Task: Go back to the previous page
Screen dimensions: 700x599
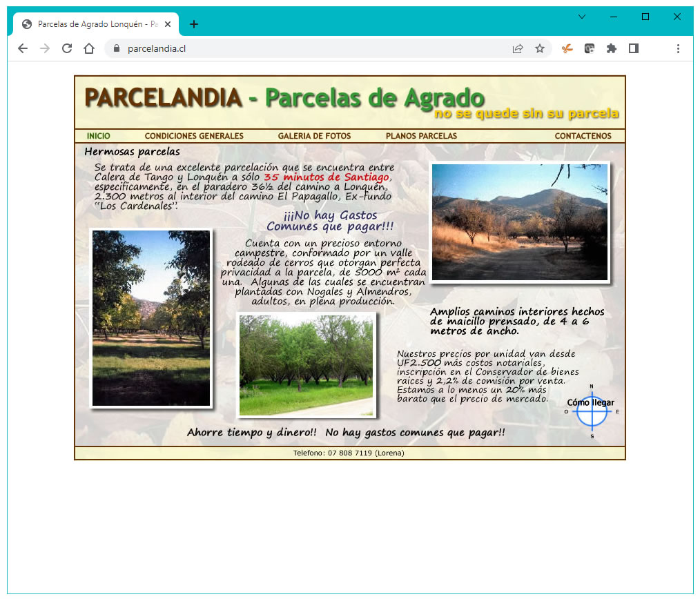Action: (x=23, y=49)
